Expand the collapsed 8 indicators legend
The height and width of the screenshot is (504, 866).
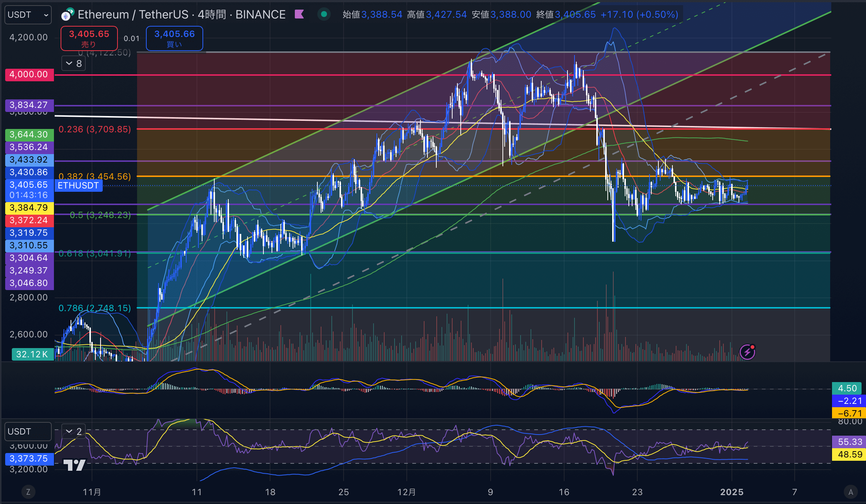pyautogui.click(x=74, y=64)
